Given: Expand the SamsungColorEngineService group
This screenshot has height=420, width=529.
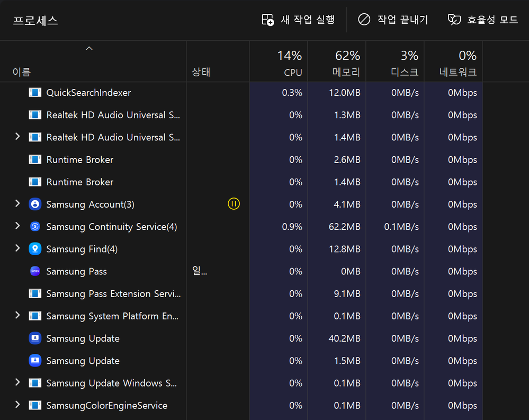Looking at the screenshot, I should click(17, 405).
